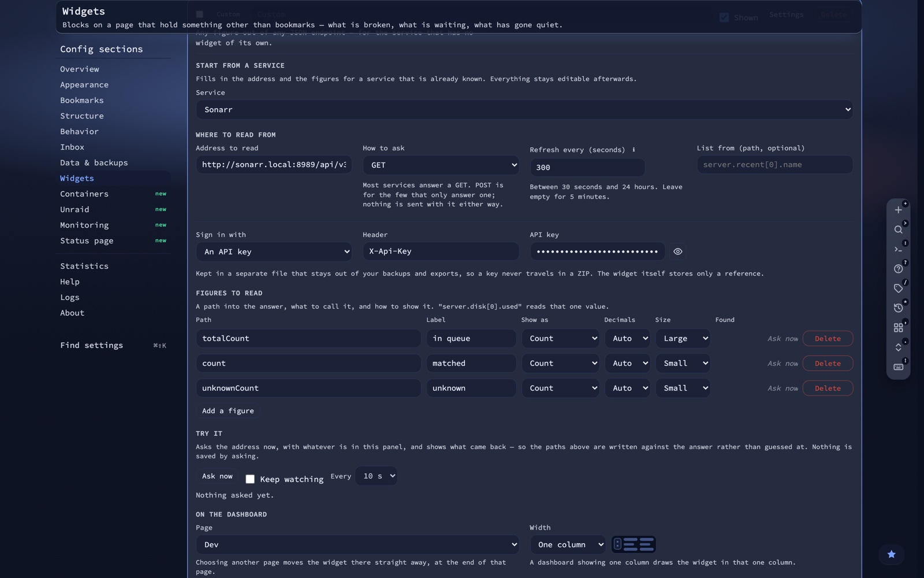
Task: Open the Logs section
Action: pyautogui.click(x=70, y=298)
